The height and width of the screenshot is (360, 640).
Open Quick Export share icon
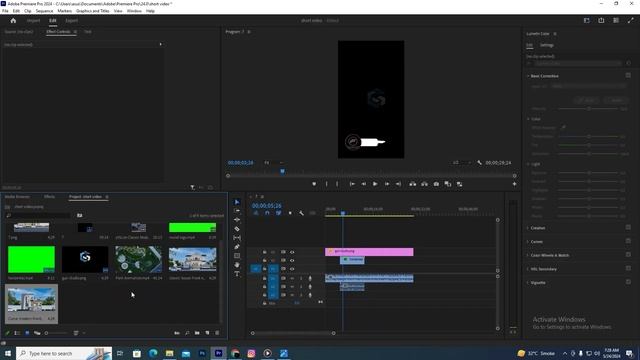[x=601, y=20]
